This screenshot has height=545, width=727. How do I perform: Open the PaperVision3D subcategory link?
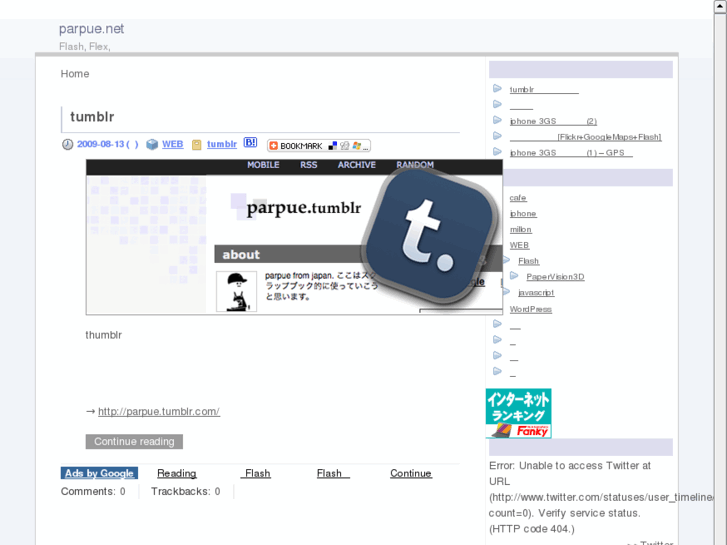click(555, 277)
